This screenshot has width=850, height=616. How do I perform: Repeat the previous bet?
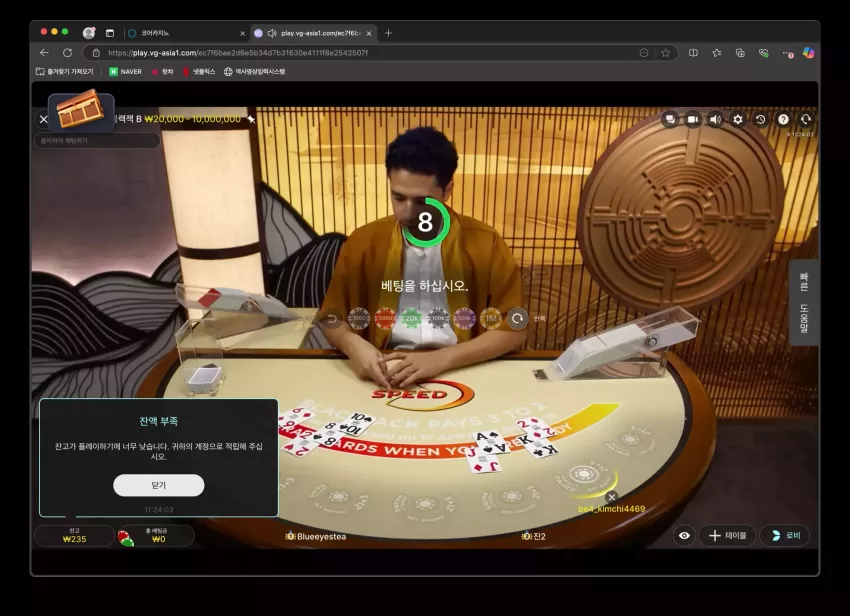tap(518, 318)
